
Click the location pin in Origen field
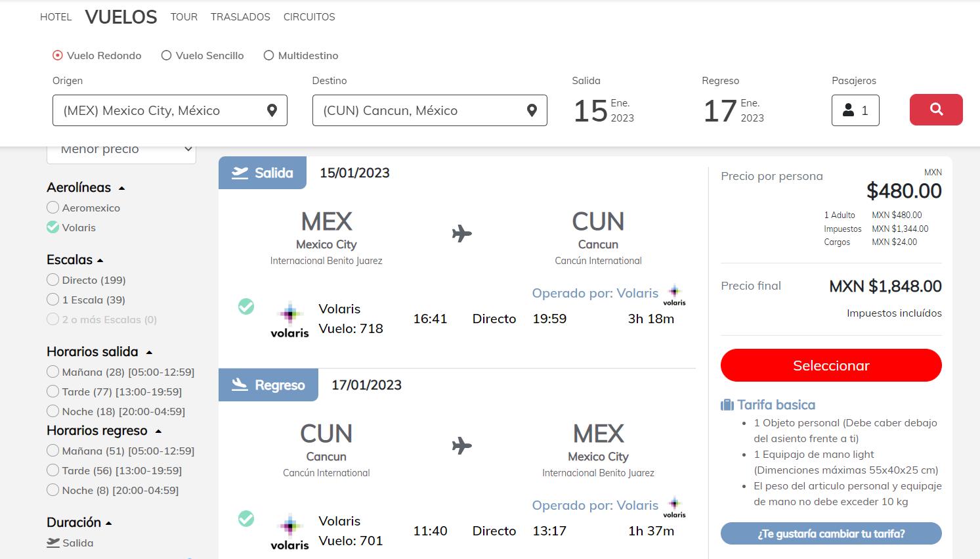tap(272, 110)
